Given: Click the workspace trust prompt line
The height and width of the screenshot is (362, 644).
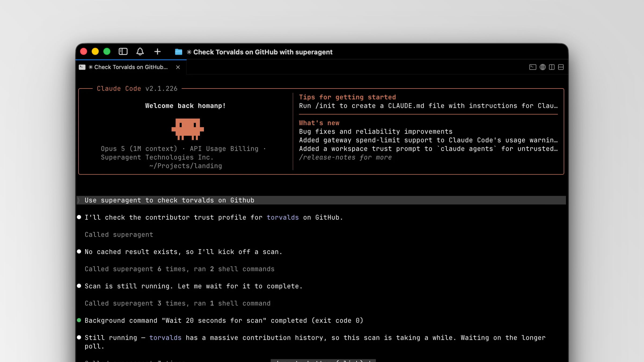Looking at the screenshot, I should 428,149.
